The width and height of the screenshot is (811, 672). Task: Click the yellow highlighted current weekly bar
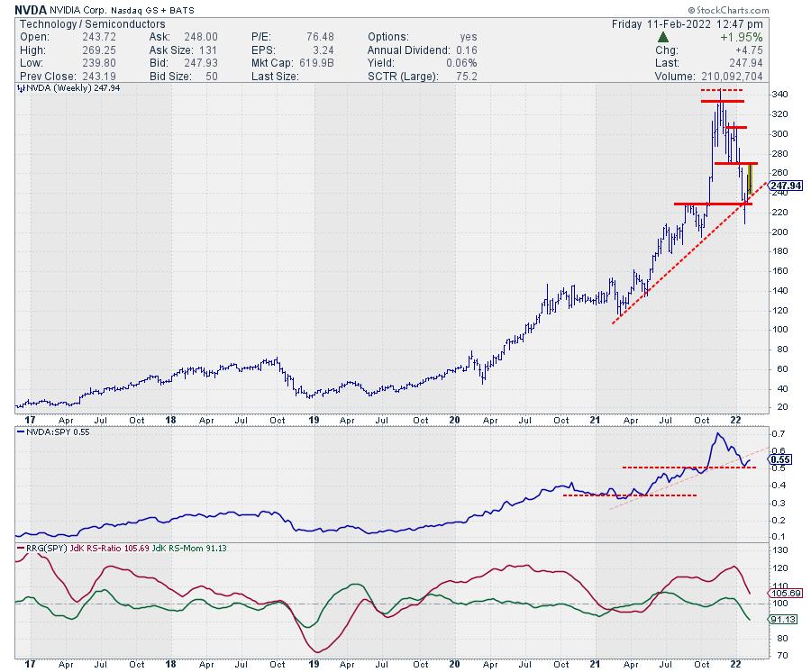750,177
